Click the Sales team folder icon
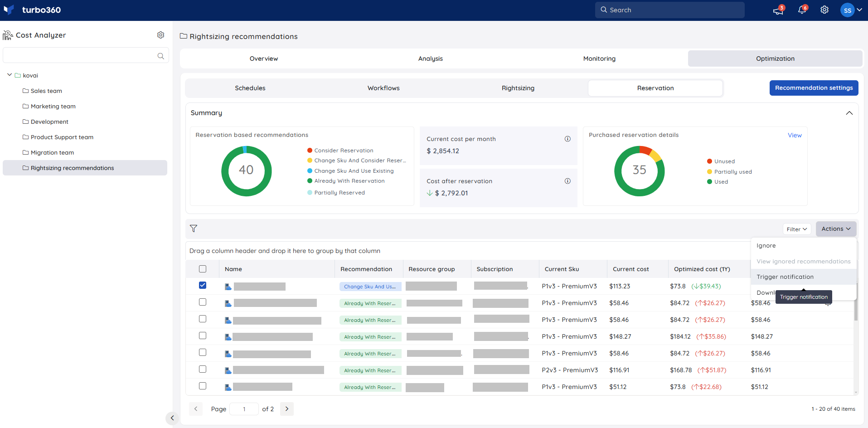 tap(25, 91)
